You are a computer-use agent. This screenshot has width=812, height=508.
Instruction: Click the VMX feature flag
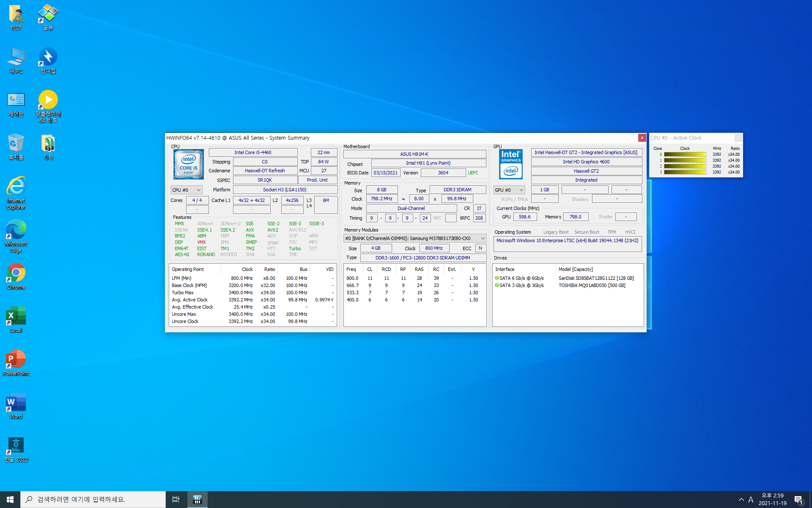coord(201,243)
